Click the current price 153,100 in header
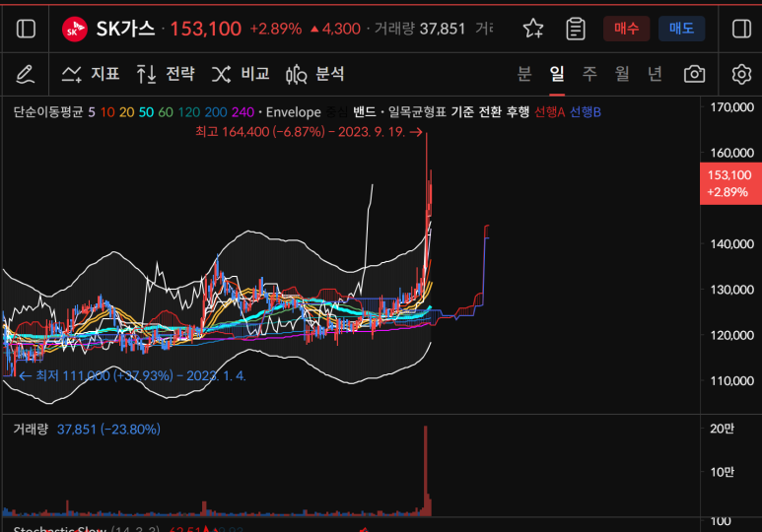The image size is (762, 532). click(205, 30)
